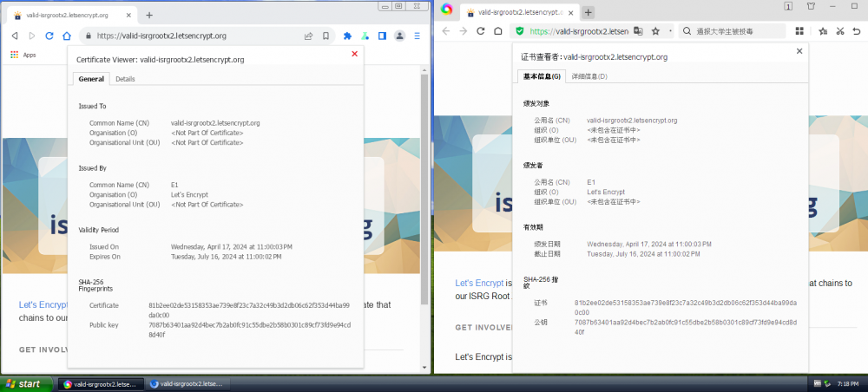
Task: Click the share icon in left address bar
Action: [x=308, y=36]
